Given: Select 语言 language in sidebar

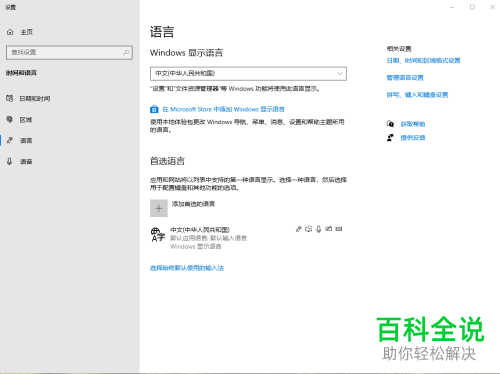Looking at the screenshot, I should [26, 141].
